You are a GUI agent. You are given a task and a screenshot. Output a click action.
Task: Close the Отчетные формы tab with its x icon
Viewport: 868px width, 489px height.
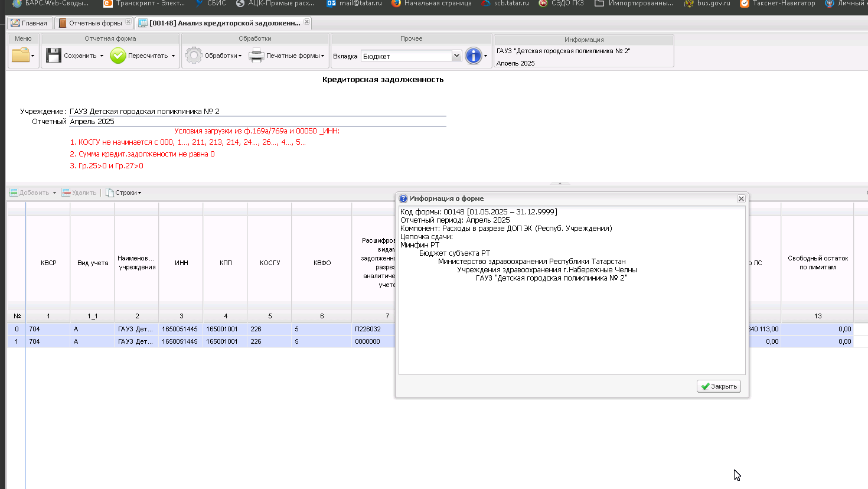(x=128, y=22)
